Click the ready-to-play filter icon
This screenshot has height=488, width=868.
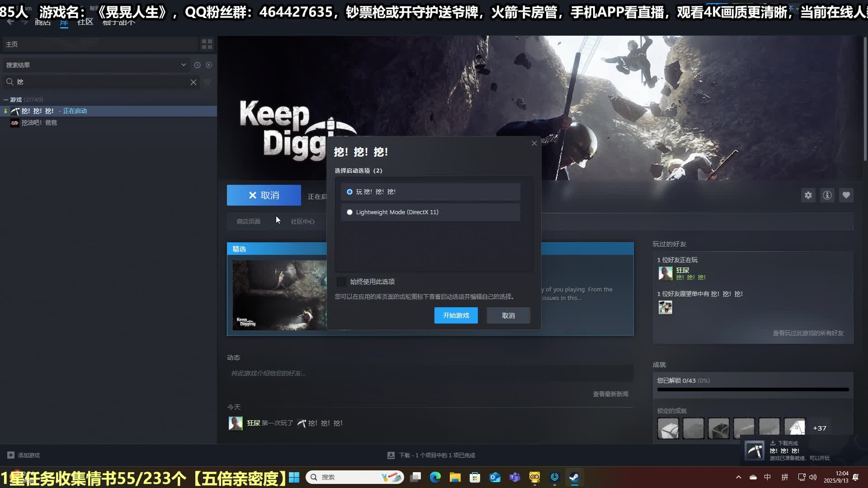point(209,65)
